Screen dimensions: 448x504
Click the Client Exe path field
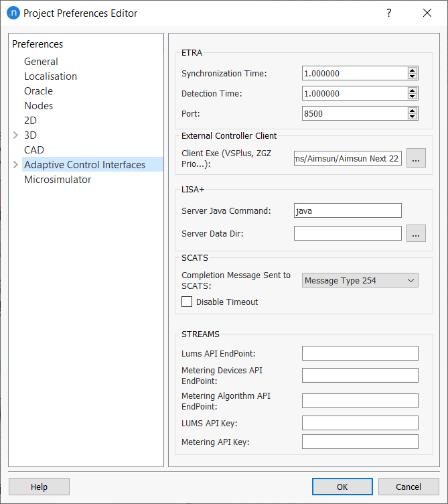coord(348,158)
